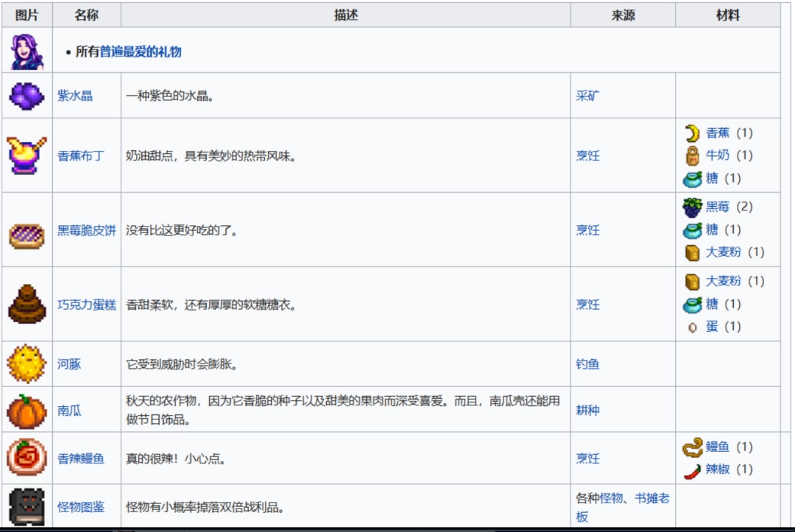Open the 牛奶 ingredient link
This screenshot has height=532, width=795.
click(718, 155)
